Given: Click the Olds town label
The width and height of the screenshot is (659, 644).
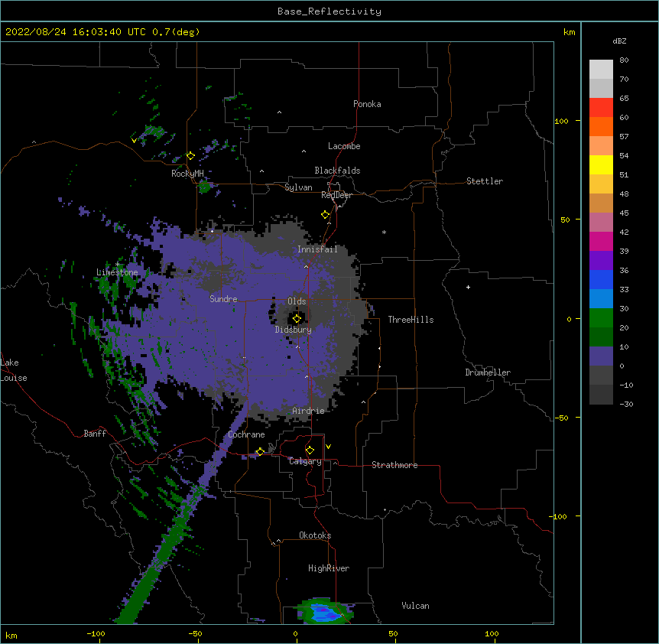Looking at the screenshot, I should tap(297, 301).
